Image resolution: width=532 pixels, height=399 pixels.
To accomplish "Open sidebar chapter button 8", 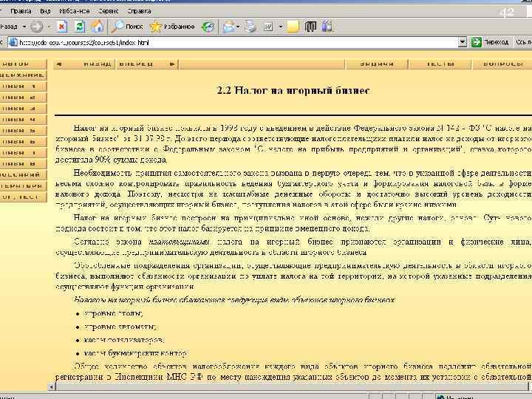I will click(x=23, y=163).
